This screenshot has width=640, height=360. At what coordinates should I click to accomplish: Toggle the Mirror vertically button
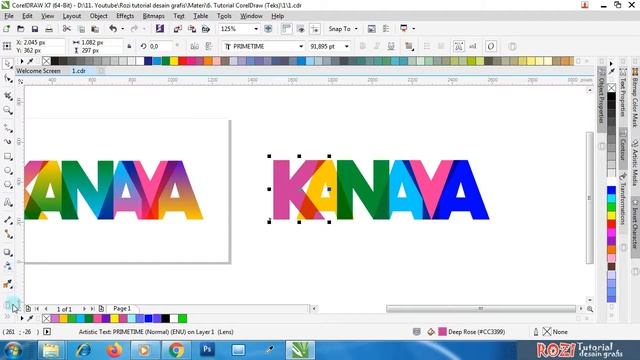tap(209, 47)
